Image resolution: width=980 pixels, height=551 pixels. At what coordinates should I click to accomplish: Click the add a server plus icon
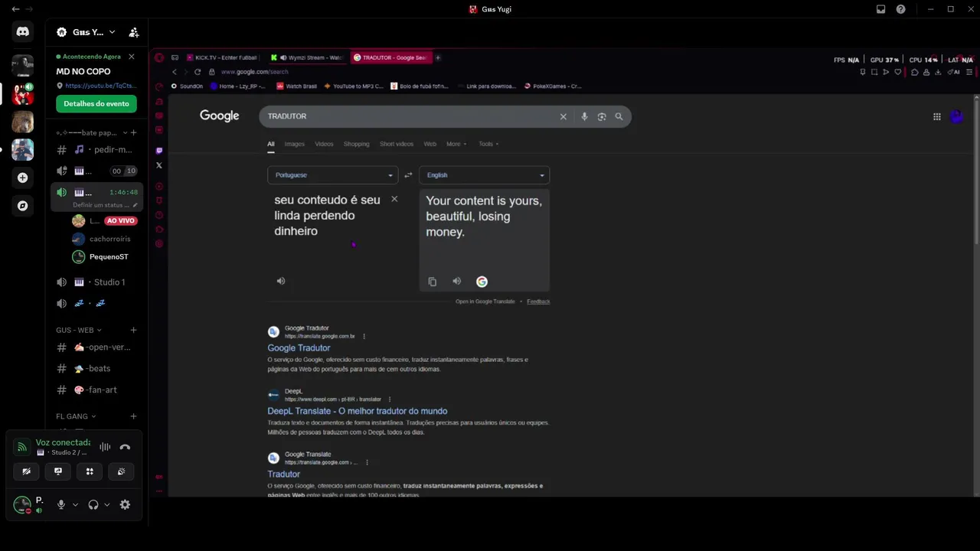click(22, 178)
